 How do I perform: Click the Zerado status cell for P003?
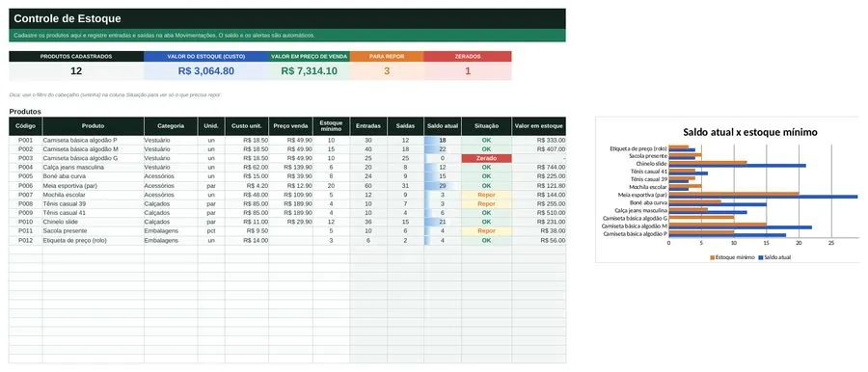click(x=486, y=158)
